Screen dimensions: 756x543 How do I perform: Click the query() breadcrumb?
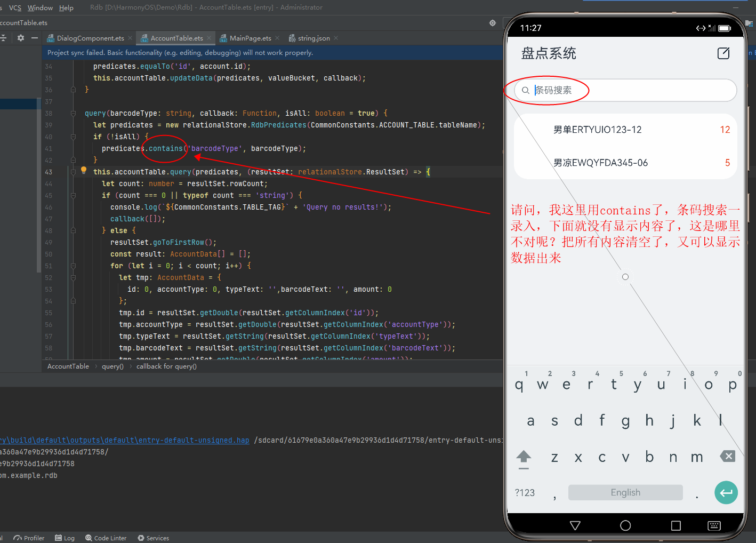coord(112,366)
